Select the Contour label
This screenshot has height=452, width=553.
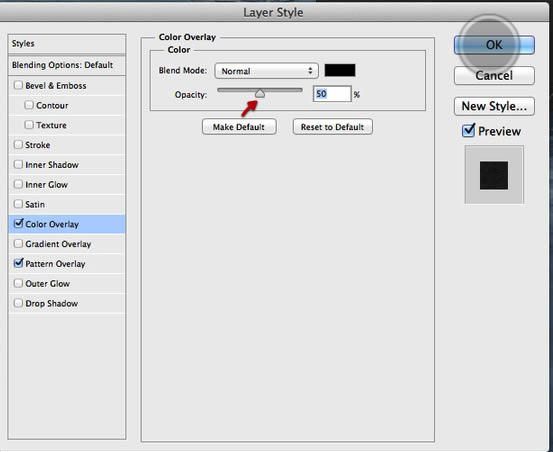52,105
